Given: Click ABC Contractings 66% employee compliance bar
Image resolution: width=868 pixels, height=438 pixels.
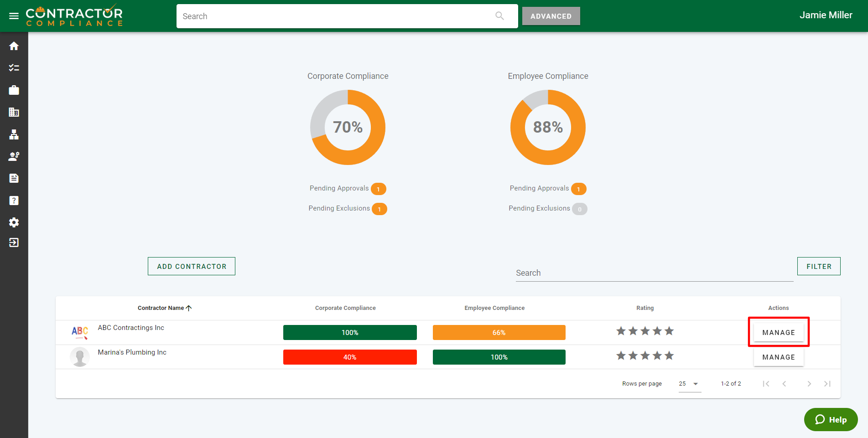Looking at the screenshot, I should coord(499,333).
